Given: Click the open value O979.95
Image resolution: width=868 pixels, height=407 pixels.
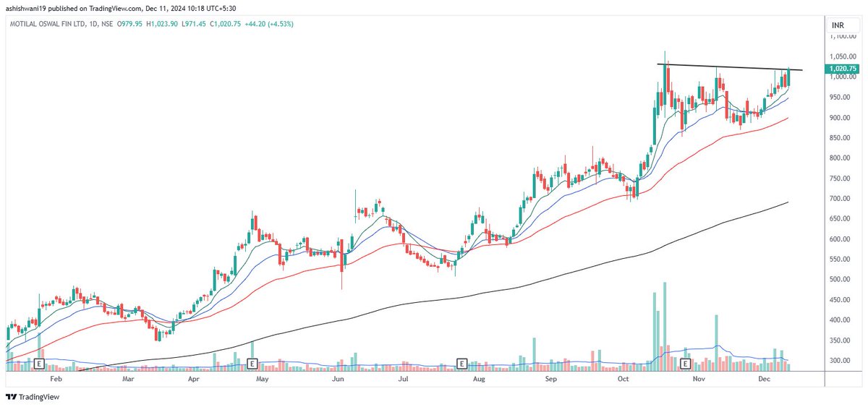Looking at the screenshot, I should point(129,24).
